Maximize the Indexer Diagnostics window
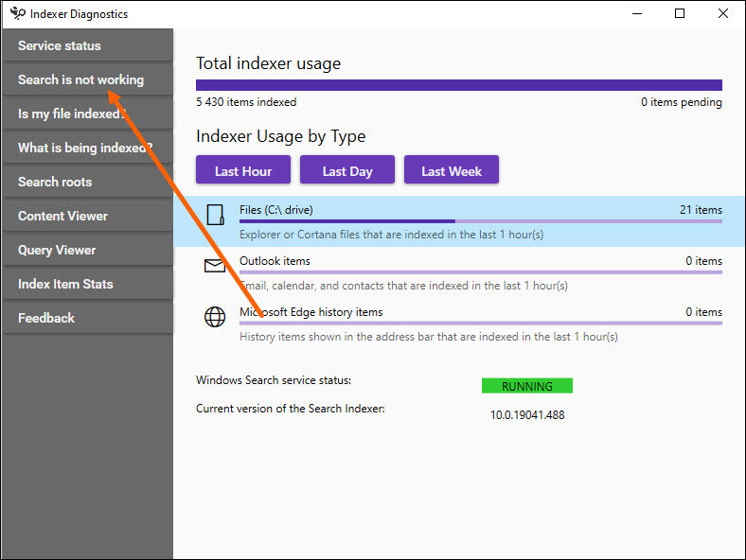Image resolution: width=746 pixels, height=560 pixels. 680,13
